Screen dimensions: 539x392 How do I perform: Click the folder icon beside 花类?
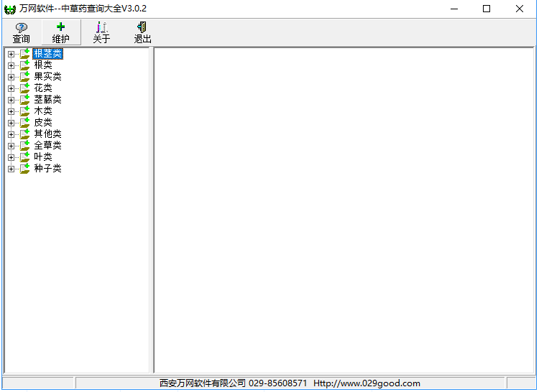pos(24,88)
